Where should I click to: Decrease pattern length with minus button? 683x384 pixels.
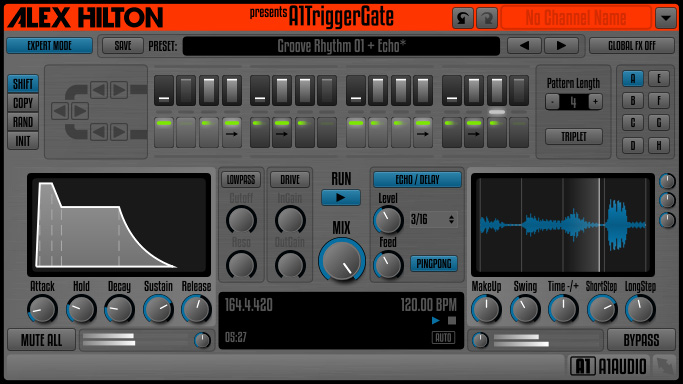552,102
